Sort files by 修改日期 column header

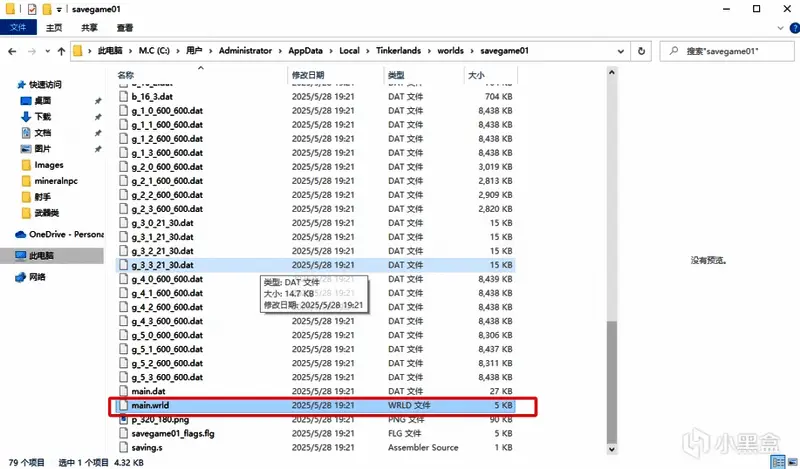pyautogui.click(x=308, y=75)
